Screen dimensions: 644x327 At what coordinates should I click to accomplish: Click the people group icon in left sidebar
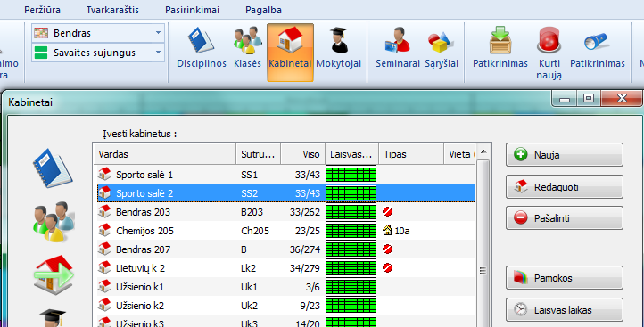[x=54, y=222]
